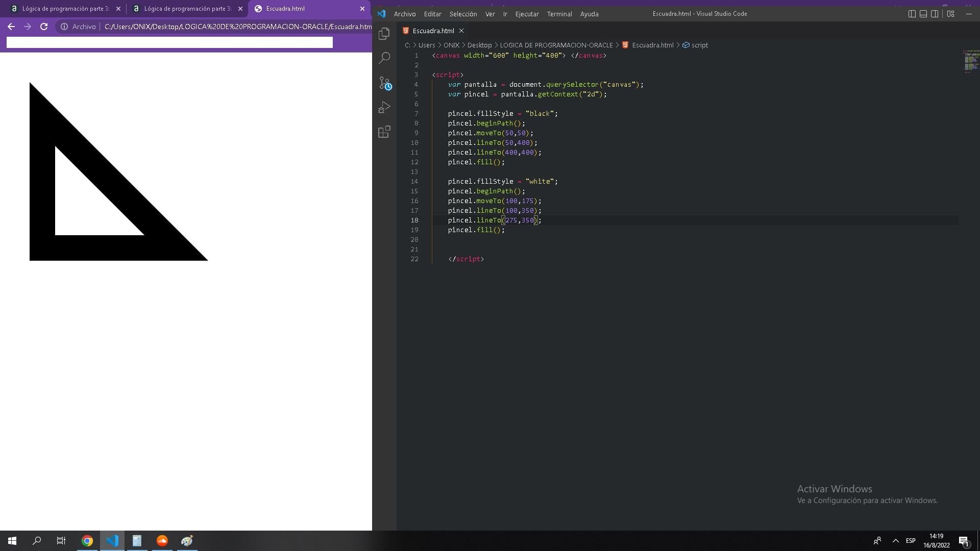Screen dimensions: 980x551
Task: Open the Terminal menu
Action: [x=559, y=14]
